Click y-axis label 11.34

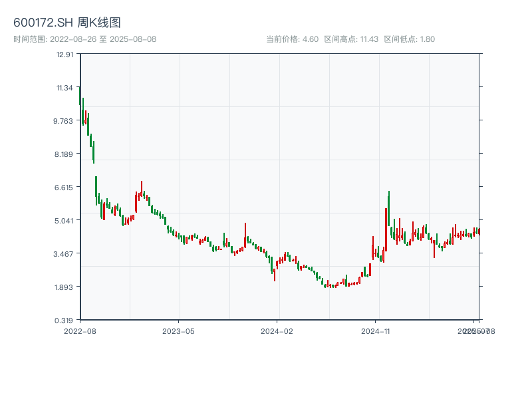[x=65, y=88]
